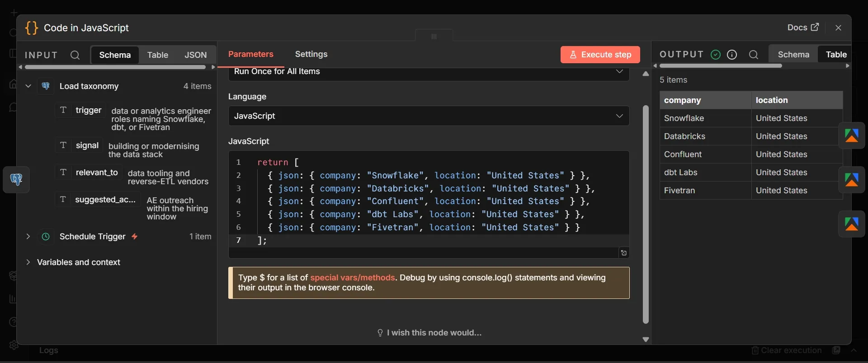Switch input view to JSON

(195, 55)
